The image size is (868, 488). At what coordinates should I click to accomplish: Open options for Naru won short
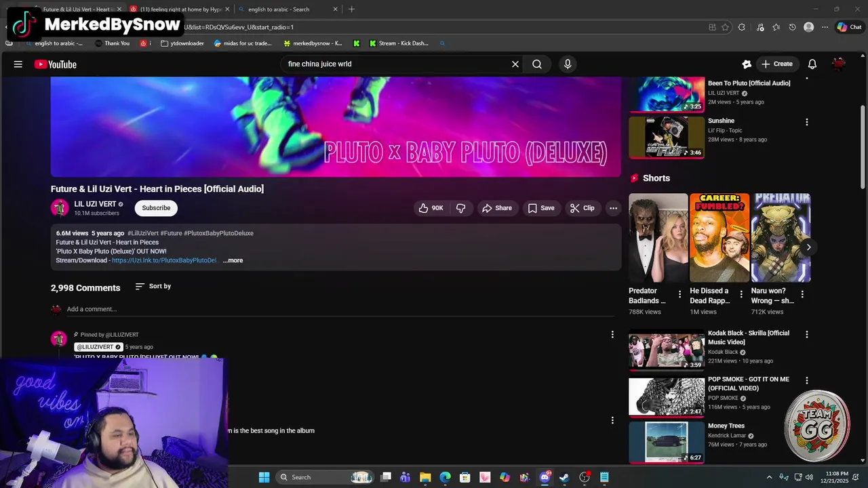pyautogui.click(x=802, y=294)
